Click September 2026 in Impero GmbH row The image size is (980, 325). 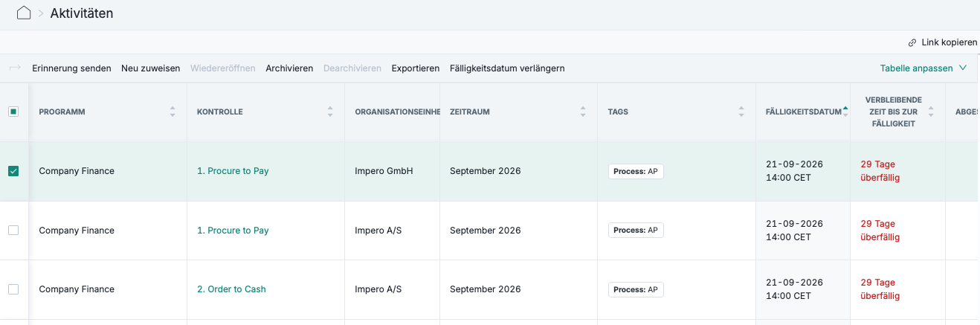(x=486, y=171)
